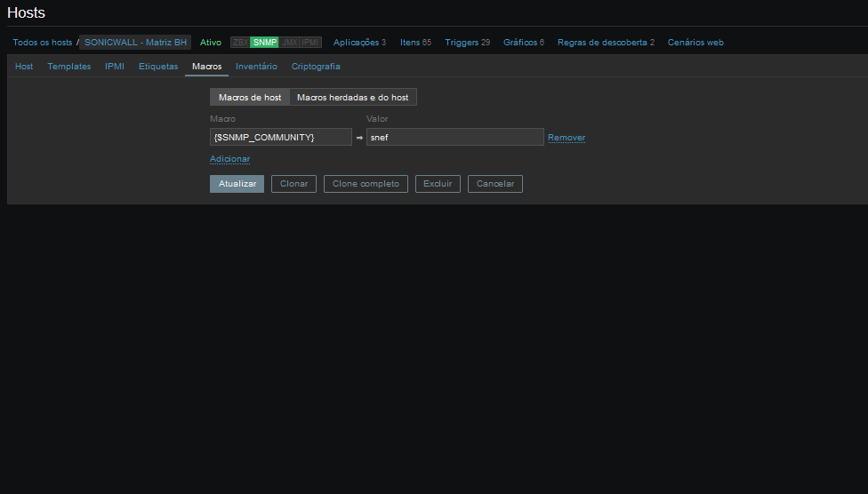Switch to the Inventário tab
This screenshot has width=868, height=494.
coord(256,67)
